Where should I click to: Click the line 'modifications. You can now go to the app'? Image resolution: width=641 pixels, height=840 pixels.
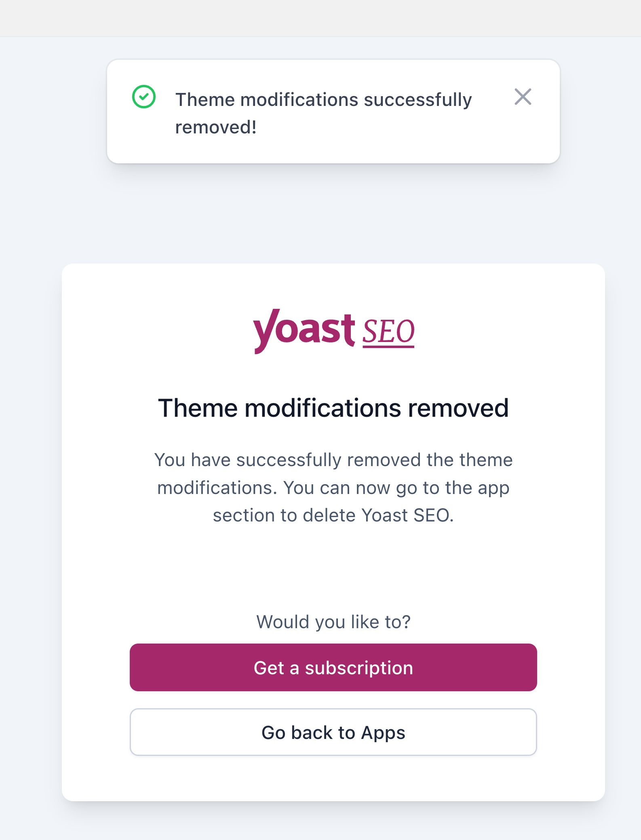pos(333,488)
